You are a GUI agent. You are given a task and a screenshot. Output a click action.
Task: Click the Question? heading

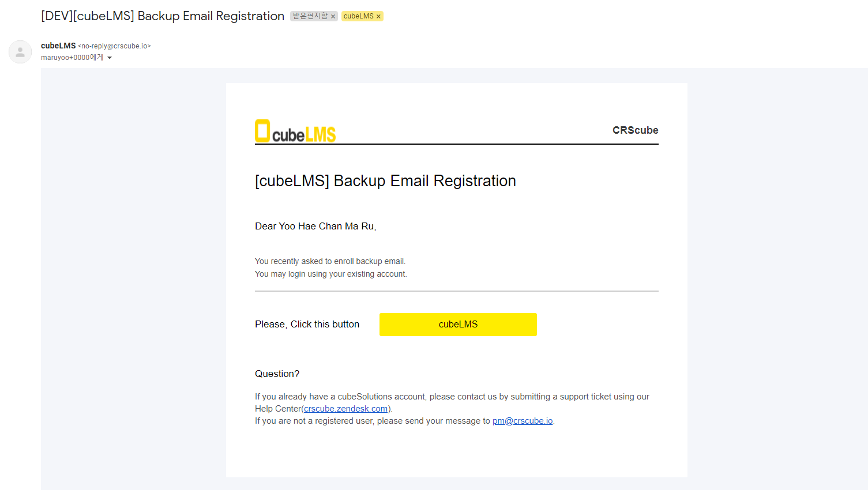pos(277,374)
